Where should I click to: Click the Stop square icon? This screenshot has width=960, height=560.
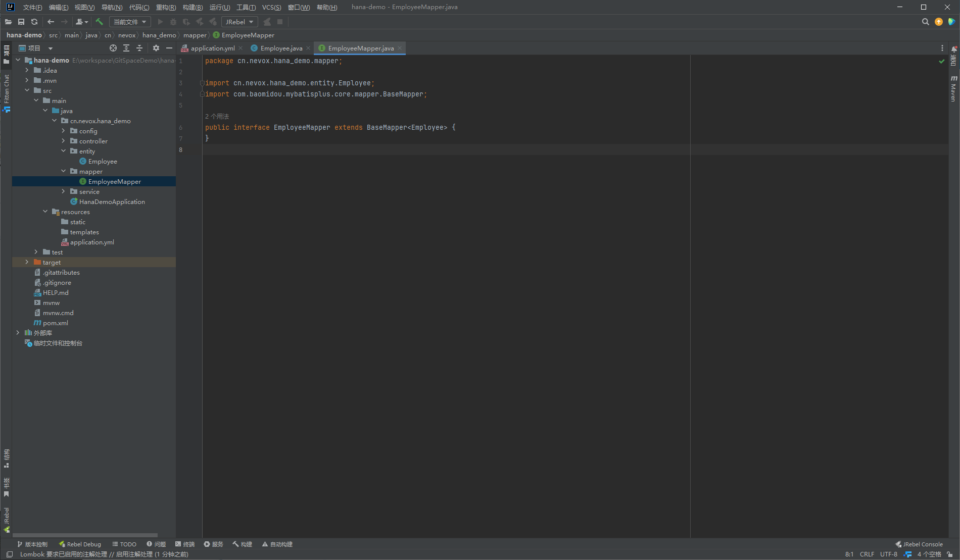280,22
